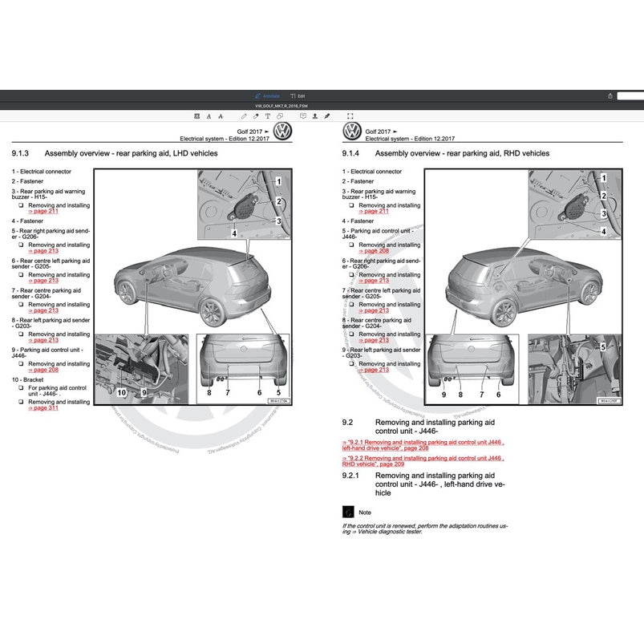This screenshot has width=644, height=644.
Task: Activate the rectangular selection tool
Action: tap(350, 115)
